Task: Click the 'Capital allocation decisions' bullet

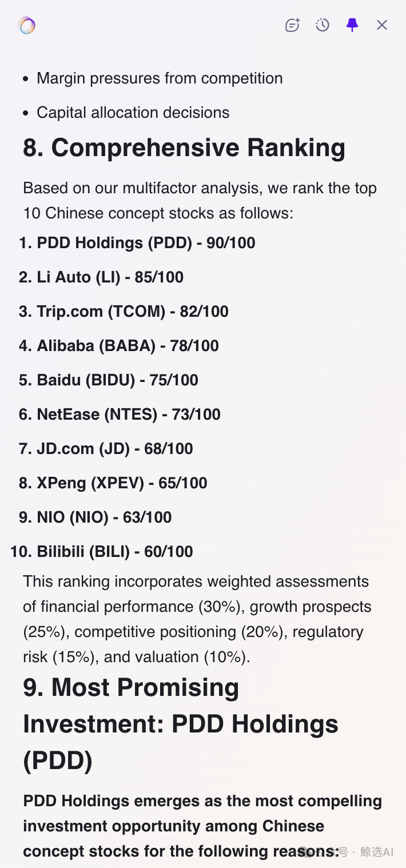Action: (x=133, y=113)
